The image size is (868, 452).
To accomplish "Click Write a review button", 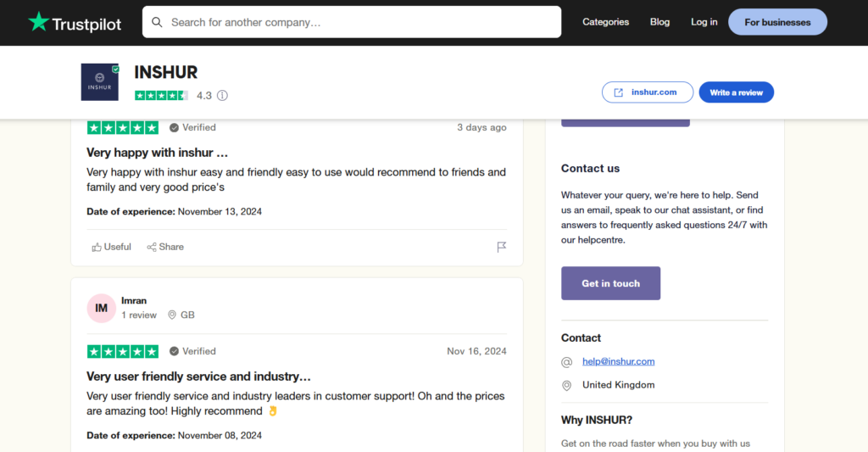I will click(736, 92).
